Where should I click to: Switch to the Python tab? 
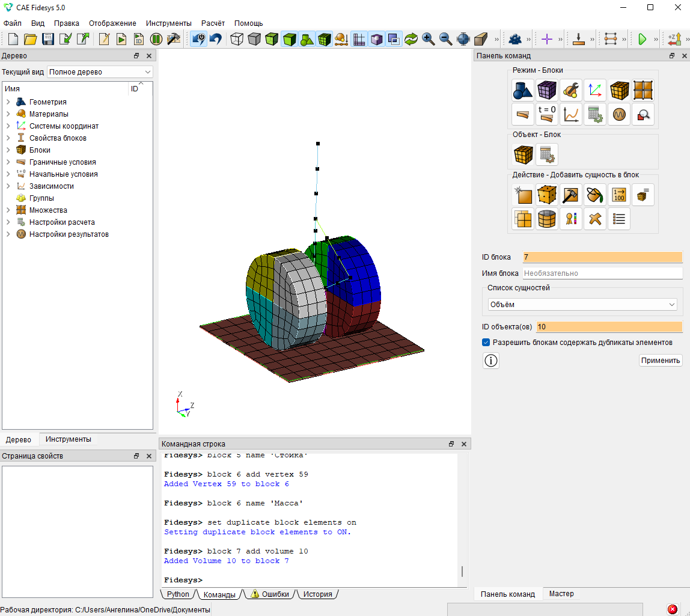pos(178,594)
